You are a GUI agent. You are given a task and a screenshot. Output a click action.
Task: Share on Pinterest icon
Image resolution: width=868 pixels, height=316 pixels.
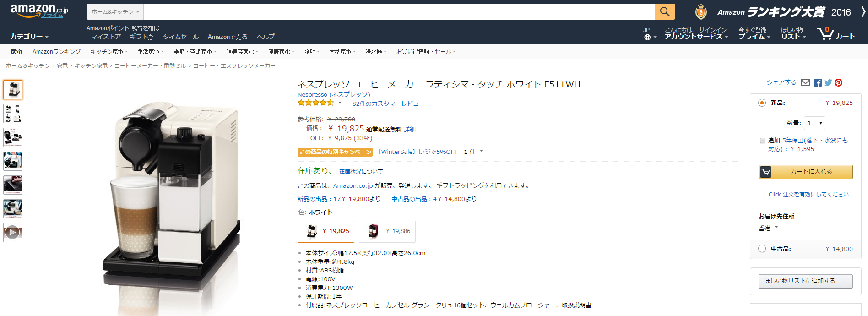(838, 83)
